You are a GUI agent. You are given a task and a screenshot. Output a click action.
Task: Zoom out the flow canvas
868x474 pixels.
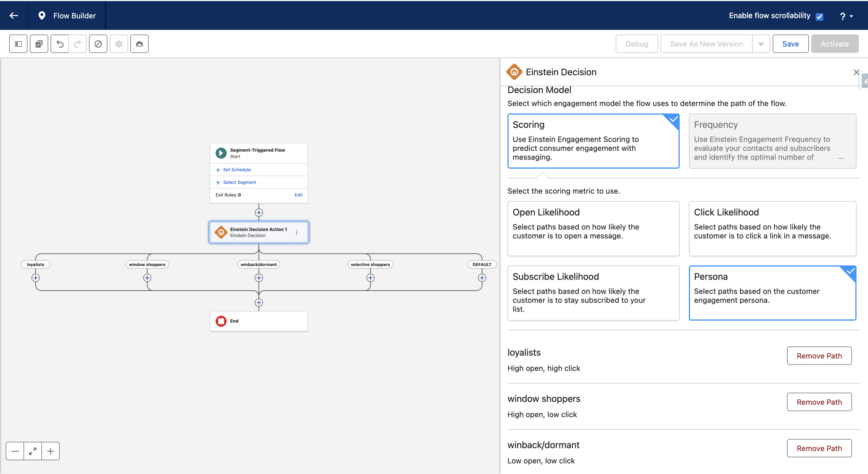15,451
